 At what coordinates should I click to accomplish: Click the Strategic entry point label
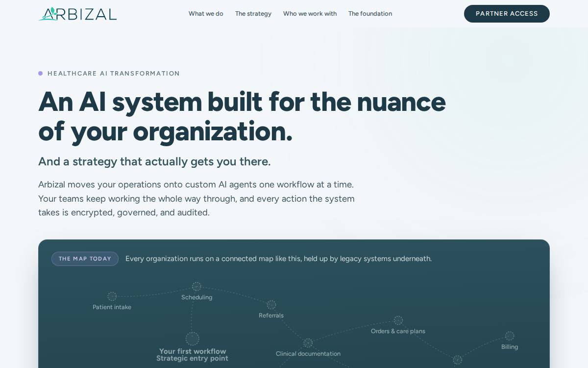coord(192,358)
